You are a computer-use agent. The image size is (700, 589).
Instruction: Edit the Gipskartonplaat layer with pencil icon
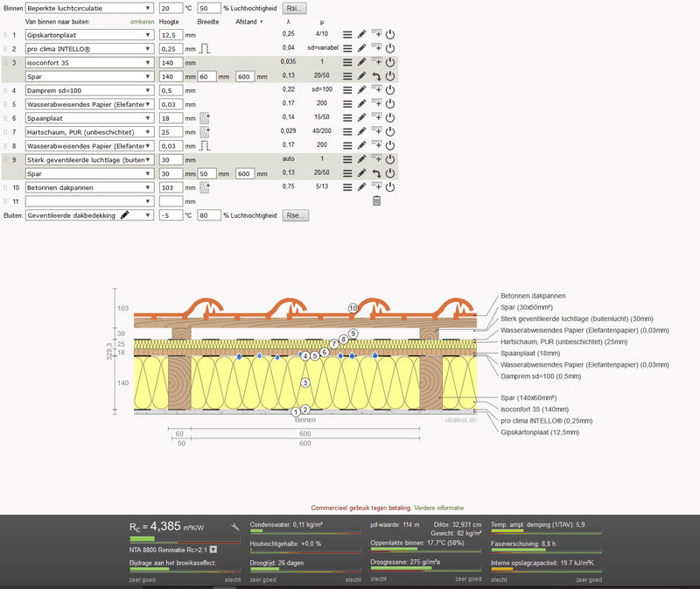(x=362, y=34)
